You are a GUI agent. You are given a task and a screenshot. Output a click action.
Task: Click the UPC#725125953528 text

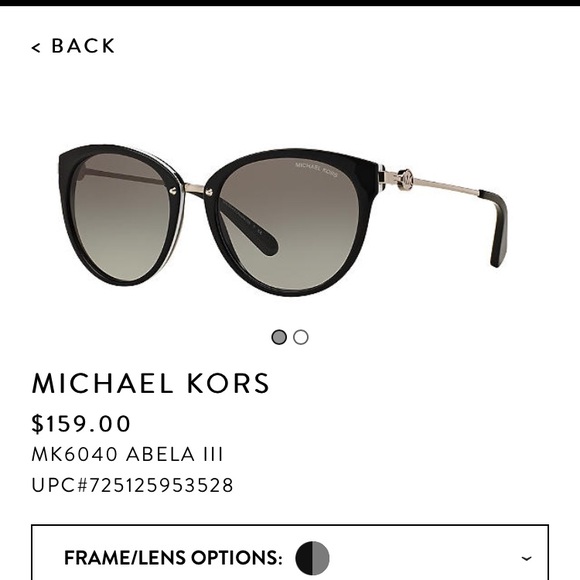click(132, 485)
